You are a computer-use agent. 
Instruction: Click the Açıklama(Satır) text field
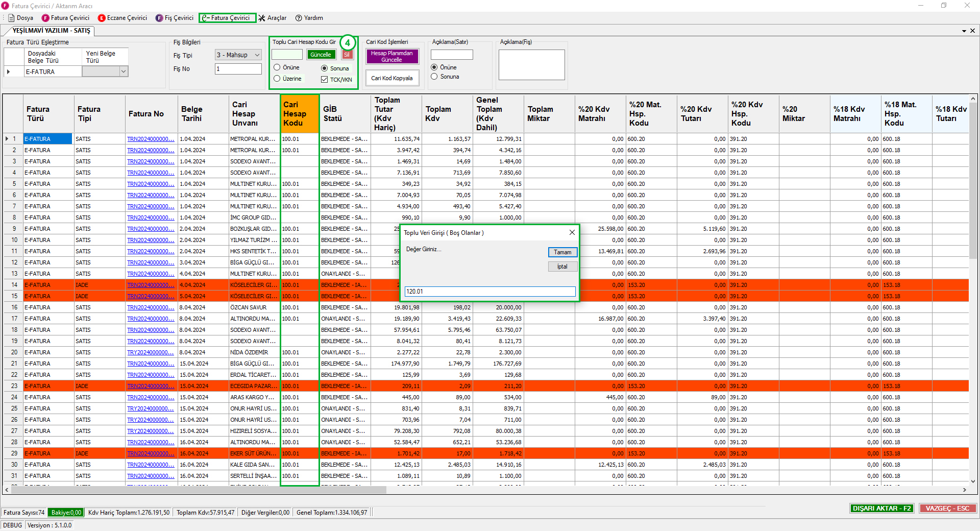point(452,55)
